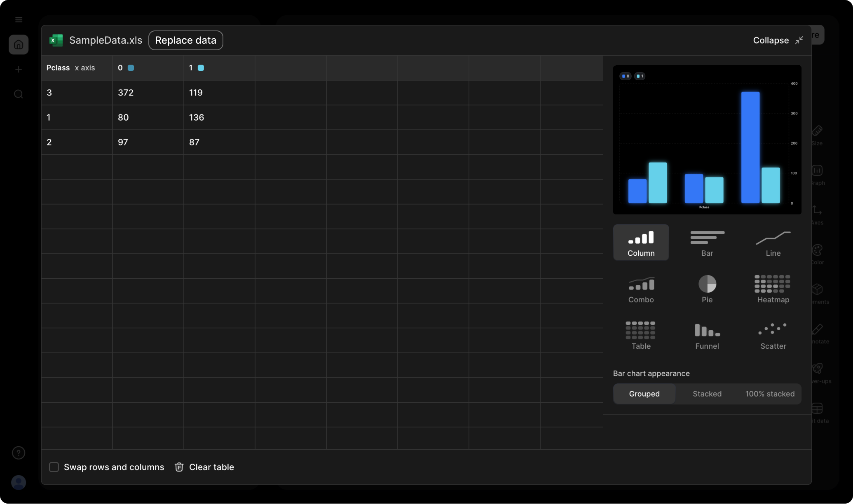Screen dimensions: 853x504
Task: Switch bar appearance to Stacked
Action: 707,394
